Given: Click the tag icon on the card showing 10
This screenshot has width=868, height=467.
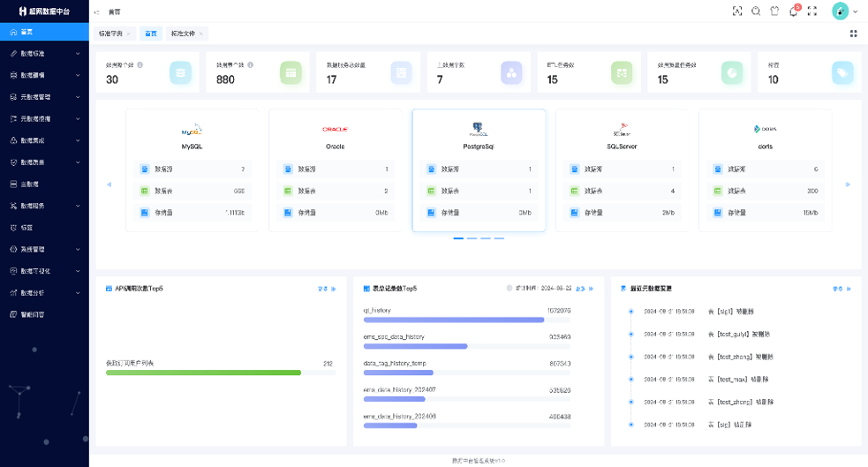Looking at the screenshot, I should pos(843,72).
